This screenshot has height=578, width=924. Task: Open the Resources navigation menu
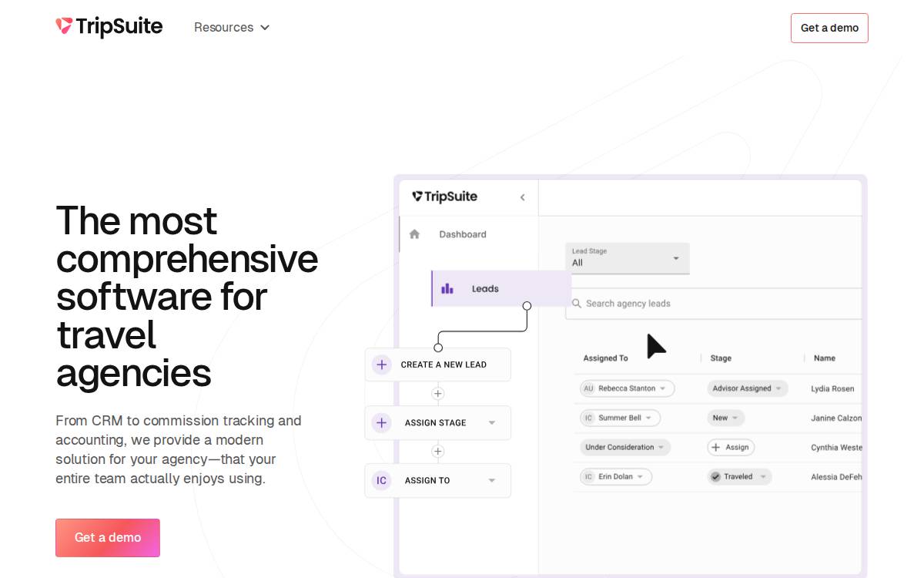click(232, 27)
